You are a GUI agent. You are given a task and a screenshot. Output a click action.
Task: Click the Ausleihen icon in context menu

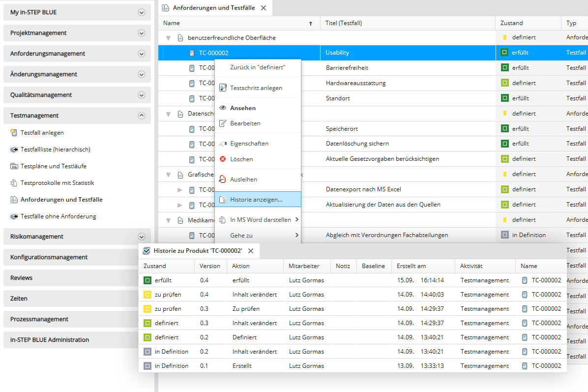click(222, 180)
